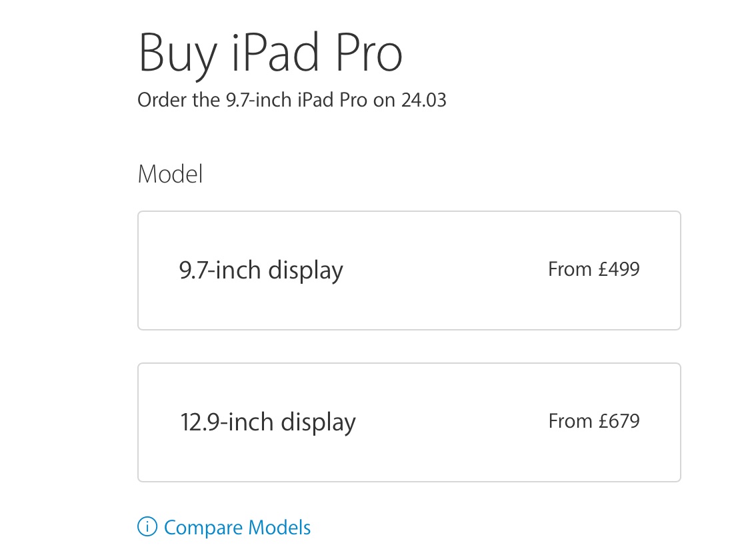Click the "12.9-inch display" label text
Image resolution: width=756 pixels, height=557 pixels.
pyautogui.click(x=268, y=422)
